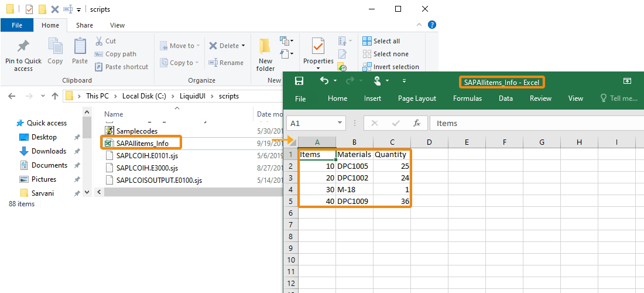Viewport: 644px width, 293px height.
Task: Switch to Explorer View tab
Action: [117, 25]
